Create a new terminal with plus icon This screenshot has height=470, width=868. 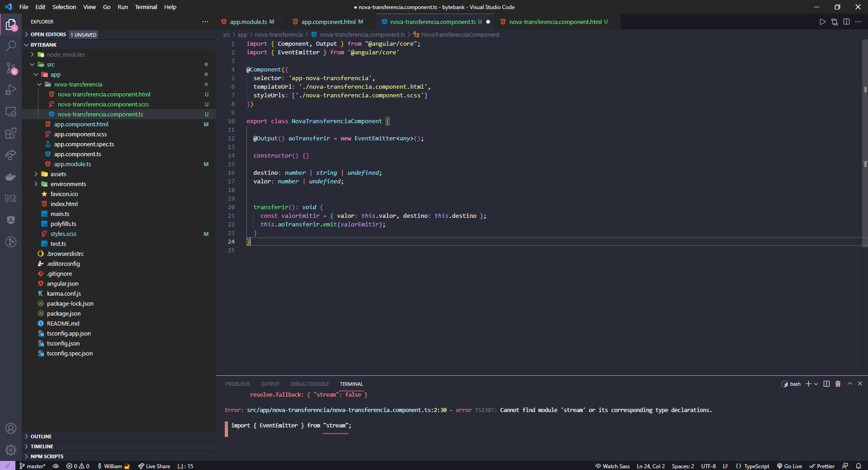click(x=808, y=384)
